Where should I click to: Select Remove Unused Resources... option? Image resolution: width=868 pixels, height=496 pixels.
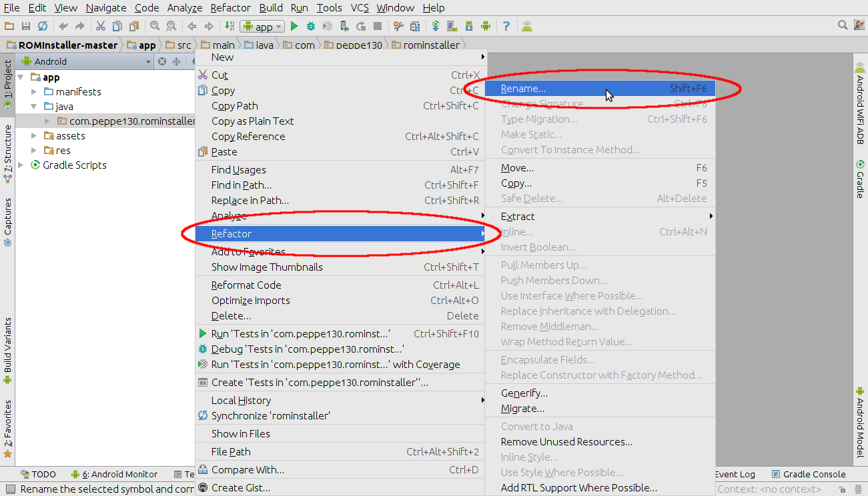(600, 442)
